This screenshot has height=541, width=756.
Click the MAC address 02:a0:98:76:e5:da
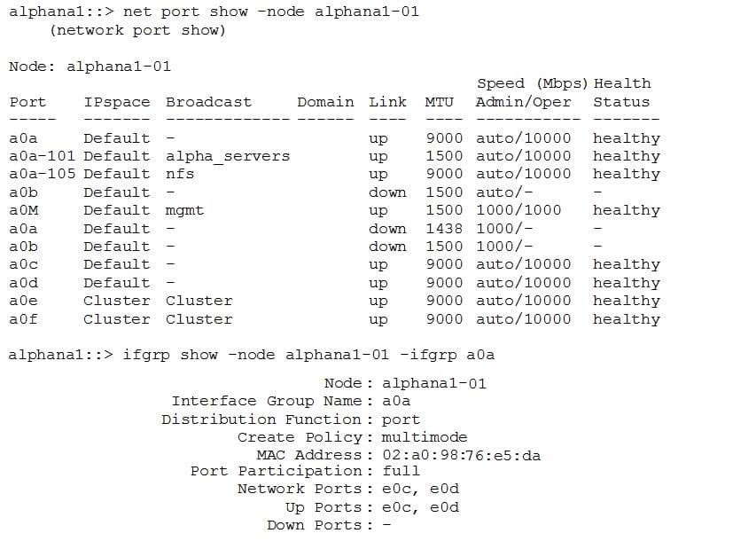pos(461,456)
